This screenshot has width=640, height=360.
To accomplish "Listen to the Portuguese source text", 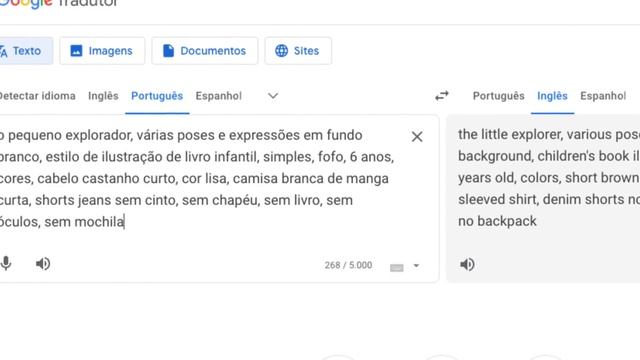I will pos(43,264).
